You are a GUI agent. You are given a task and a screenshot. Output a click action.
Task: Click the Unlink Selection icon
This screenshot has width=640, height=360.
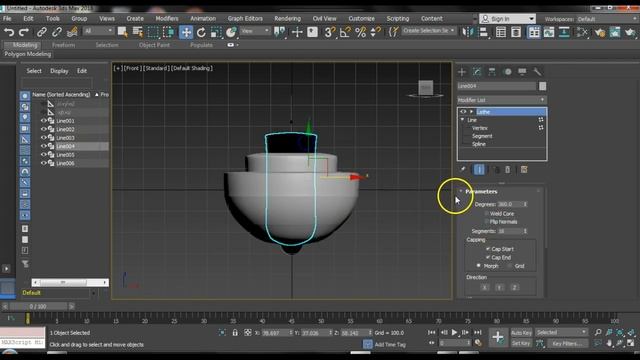click(x=57, y=32)
